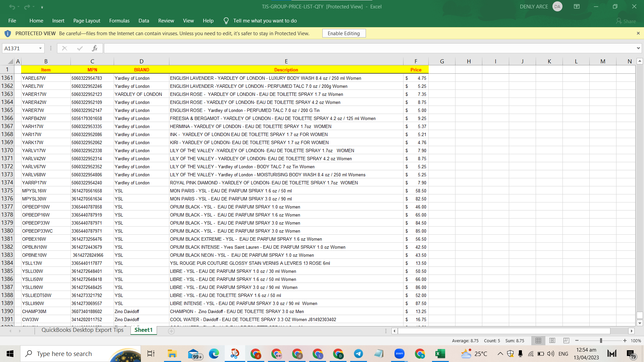Expand the formula bar chevron
644x362 pixels.
click(x=638, y=48)
